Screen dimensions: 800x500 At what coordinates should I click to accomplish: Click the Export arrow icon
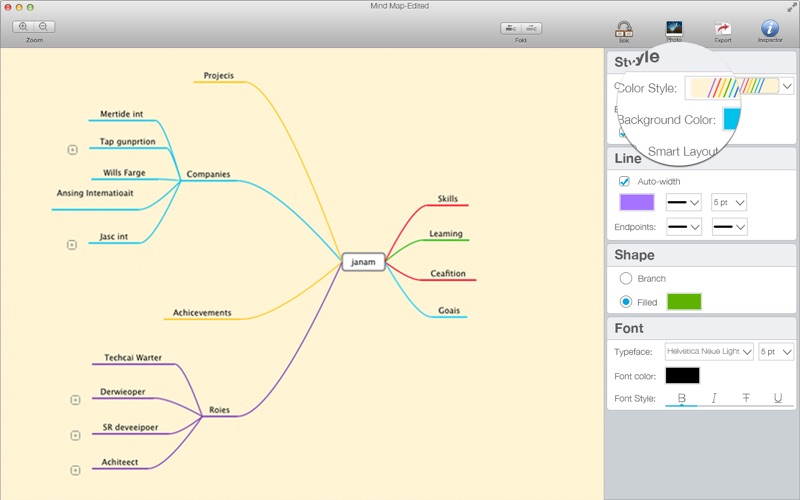pos(722,29)
